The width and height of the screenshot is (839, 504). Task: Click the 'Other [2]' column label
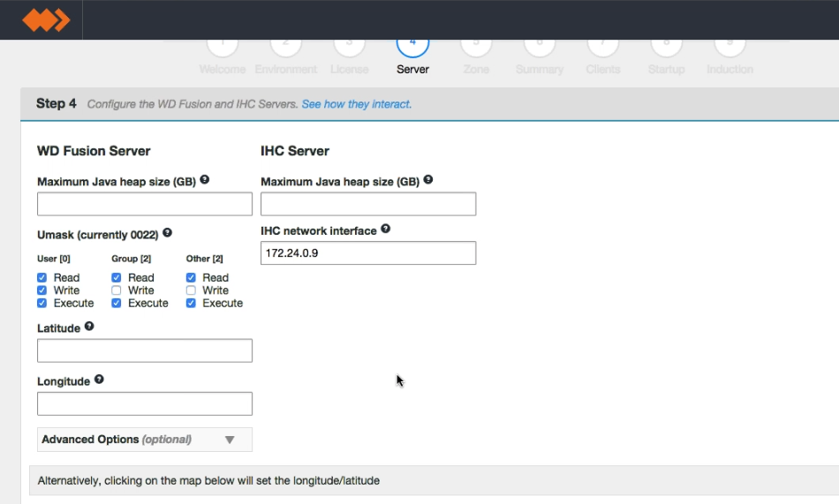[204, 259]
